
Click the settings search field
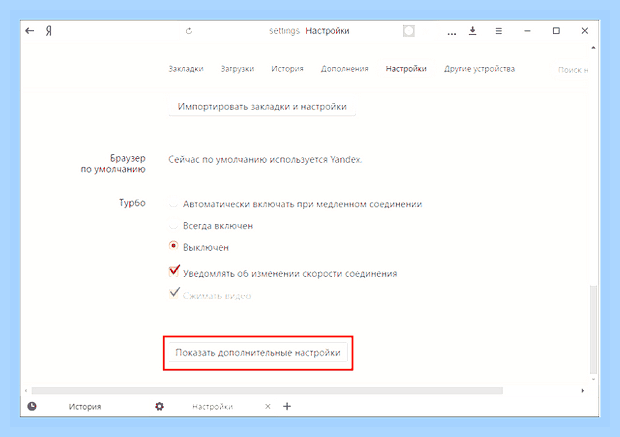[x=571, y=70]
